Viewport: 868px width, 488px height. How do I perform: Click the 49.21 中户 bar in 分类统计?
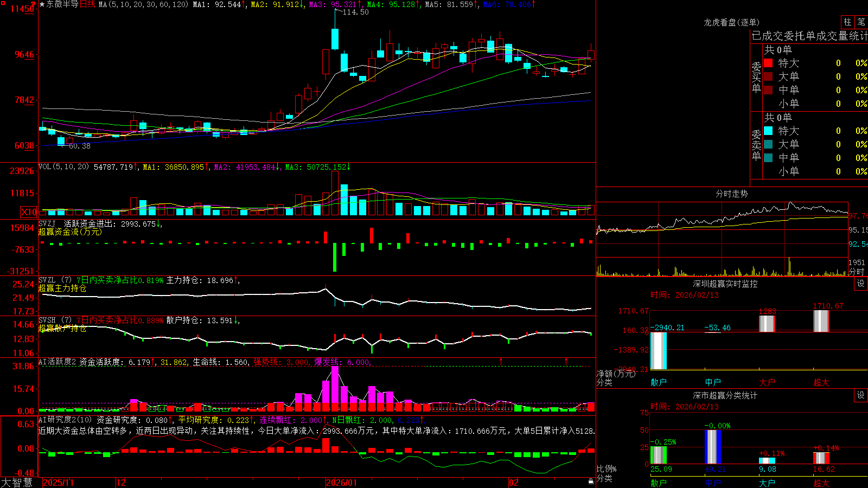click(713, 447)
